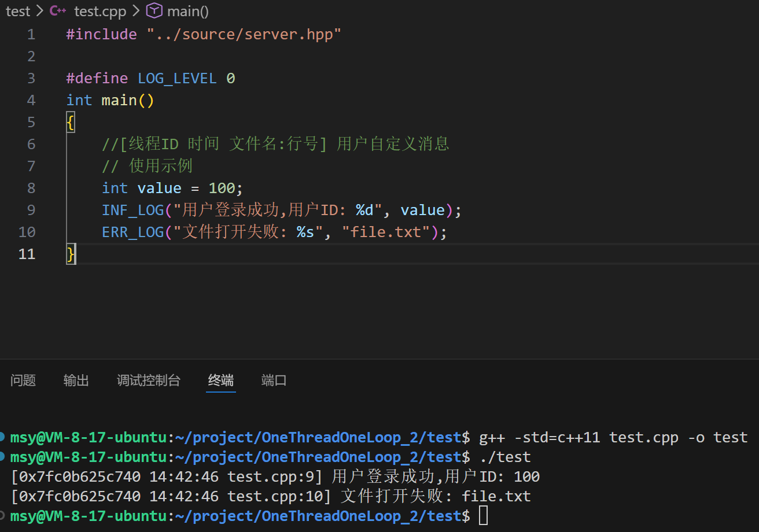The image size is (759, 532).
Task: Click the closing brace on line 11
Action: click(x=71, y=254)
